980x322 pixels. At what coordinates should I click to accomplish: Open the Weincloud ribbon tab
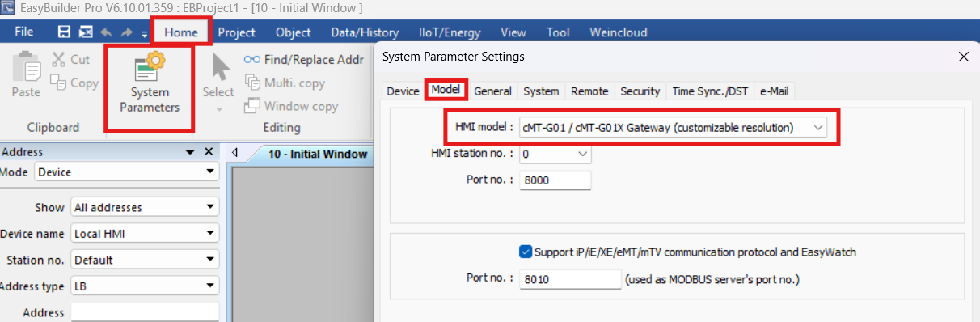[x=618, y=32]
